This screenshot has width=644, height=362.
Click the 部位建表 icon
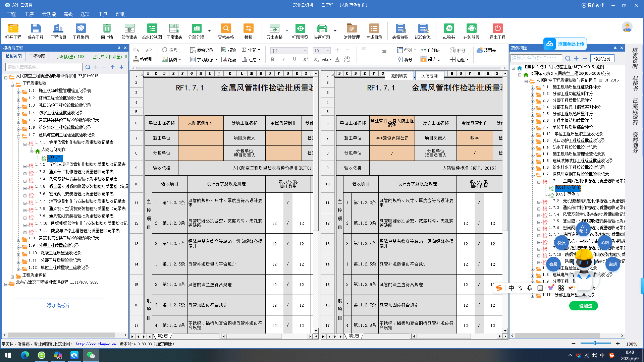pyautogui.click(x=129, y=31)
